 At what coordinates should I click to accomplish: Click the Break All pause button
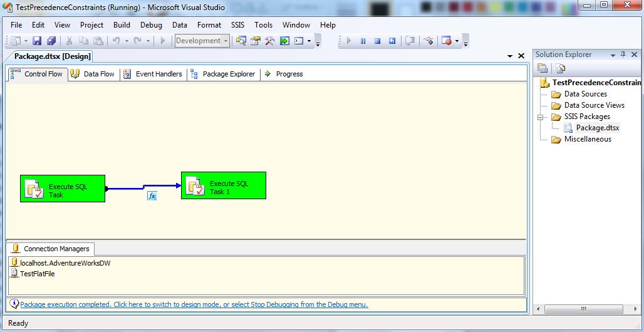tap(363, 41)
